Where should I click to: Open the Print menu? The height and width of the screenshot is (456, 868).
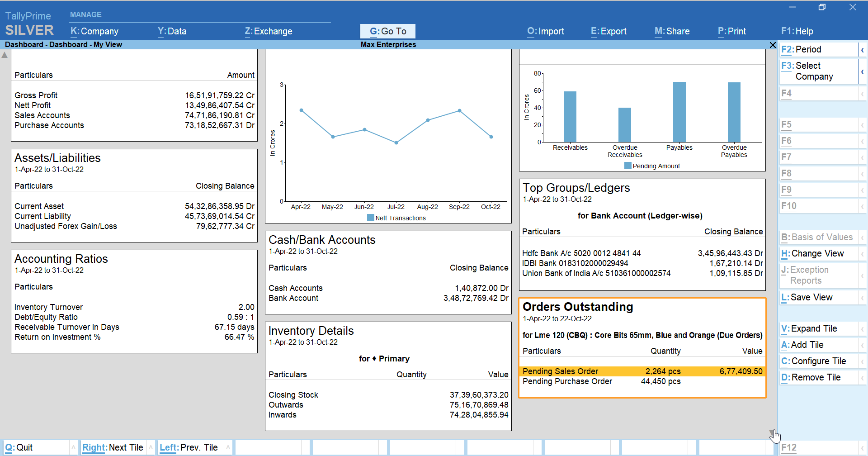[731, 31]
